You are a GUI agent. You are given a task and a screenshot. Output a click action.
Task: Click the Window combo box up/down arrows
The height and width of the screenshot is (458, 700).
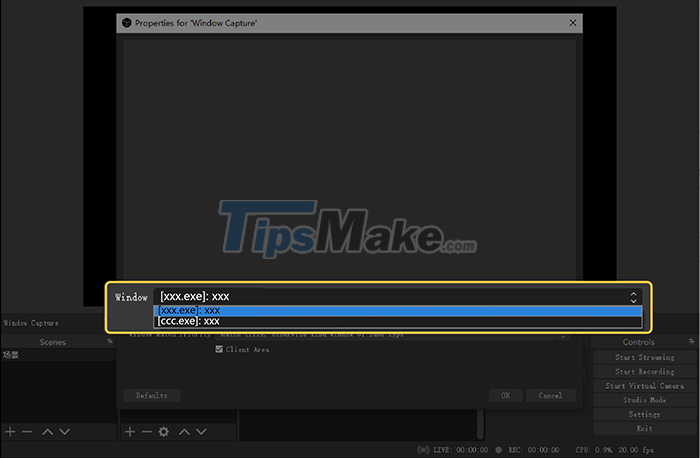[x=633, y=297]
